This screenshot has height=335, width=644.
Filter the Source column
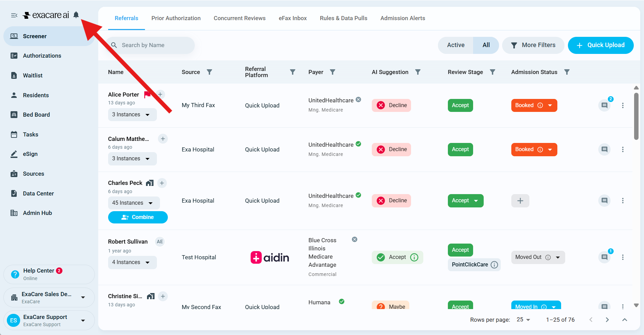(x=209, y=72)
